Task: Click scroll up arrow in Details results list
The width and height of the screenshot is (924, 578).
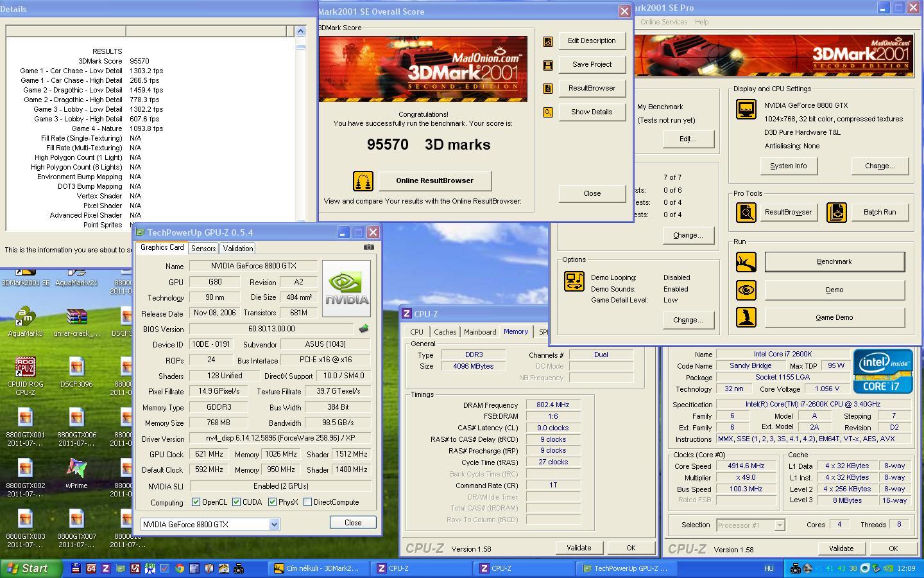Action: click(300, 31)
